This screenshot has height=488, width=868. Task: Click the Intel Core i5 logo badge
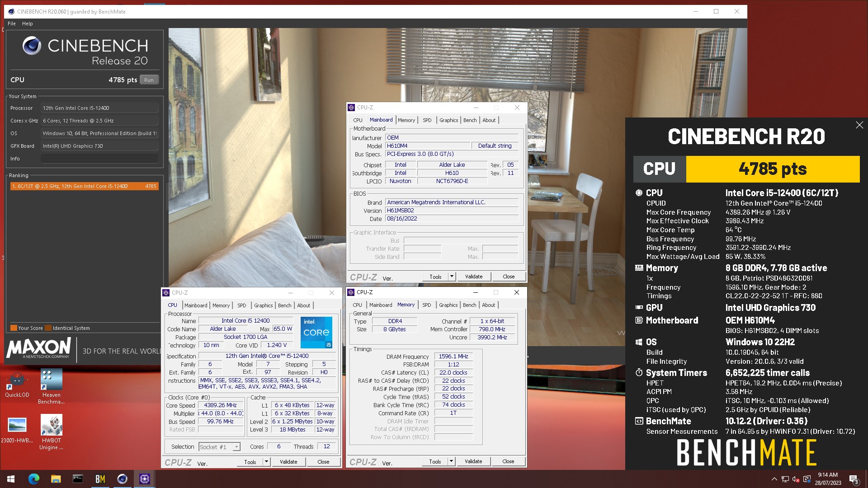(x=316, y=333)
